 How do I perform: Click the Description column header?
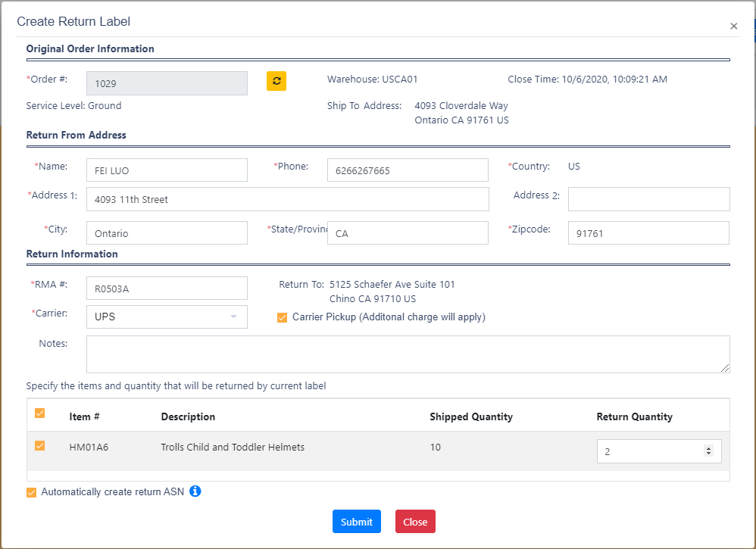pyautogui.click(x=188, y=416)
